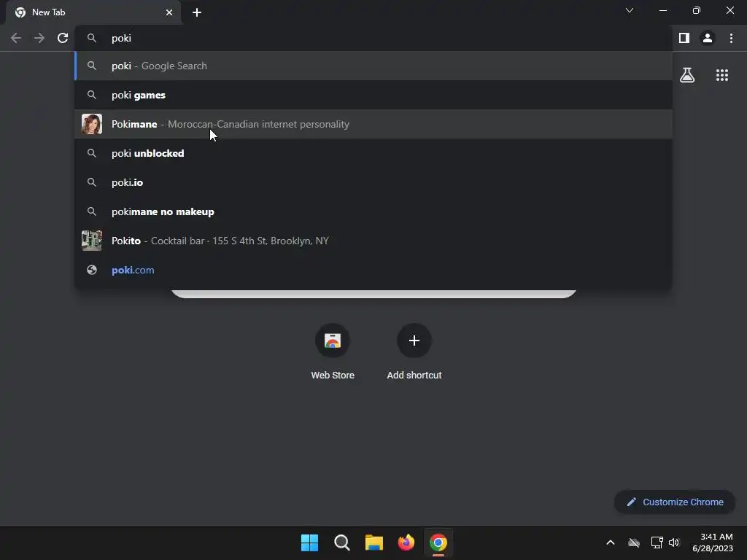Open Chrome's three-dot menu
747x560 pixels.
[x=731, y=38]
